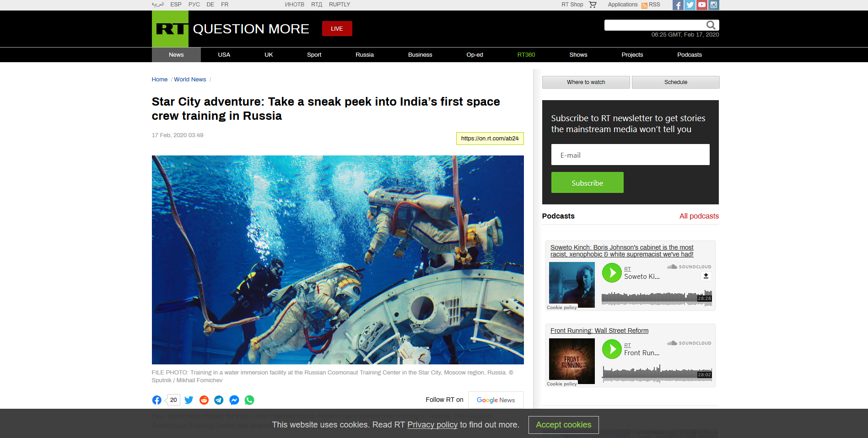This screenshot has width=868, height=438.
Task: Open RT Instagram icon in header
Action: coord(714,5)
